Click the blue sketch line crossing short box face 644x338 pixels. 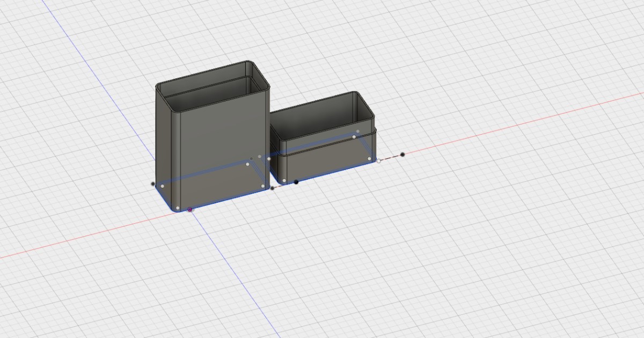(322, 144)
